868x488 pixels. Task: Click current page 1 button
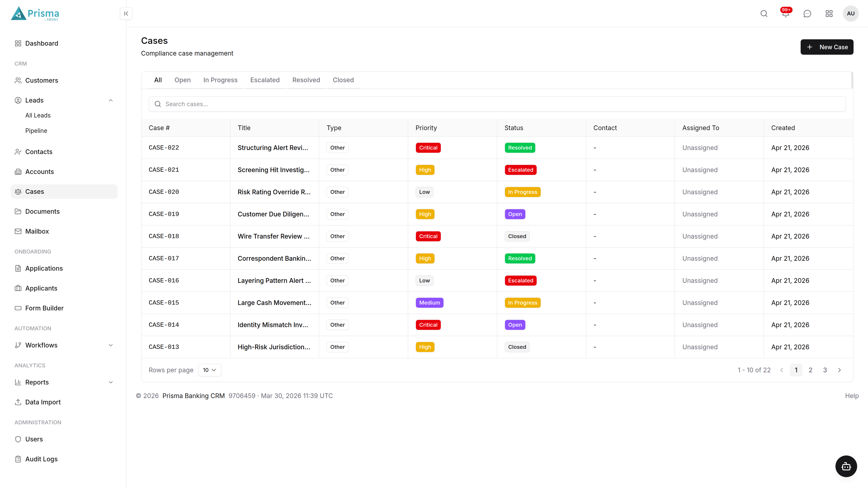click(x=796, y=370)
